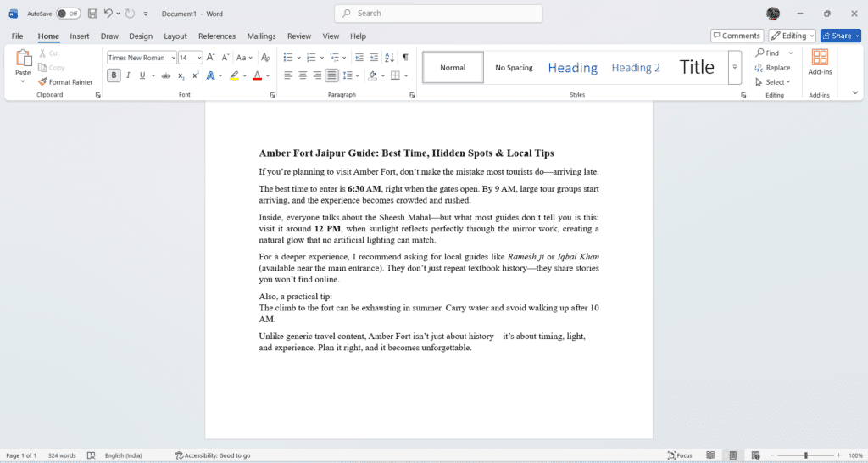This screenshot has width=868, height=463.
Task: Shrink font size icon
Action: click(x=225, y=57)
